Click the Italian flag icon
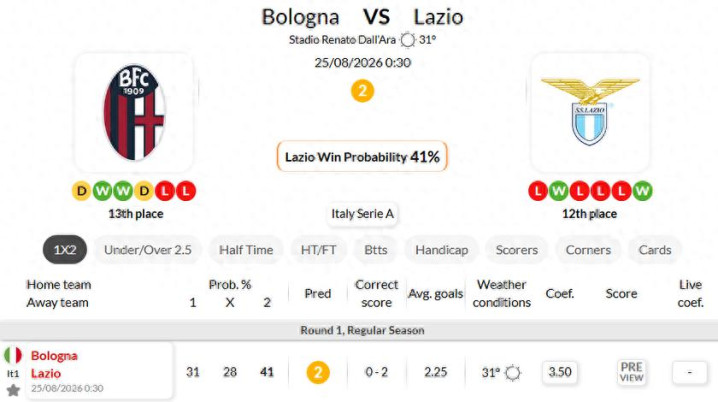Screen dimensions: 718x402 [13, 355]
